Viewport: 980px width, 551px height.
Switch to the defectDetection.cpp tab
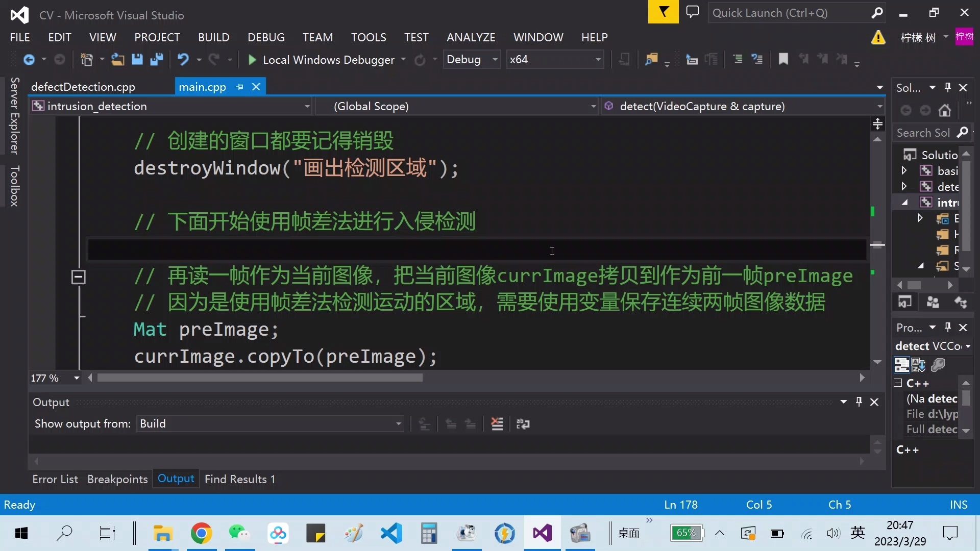tap(82, 86)
